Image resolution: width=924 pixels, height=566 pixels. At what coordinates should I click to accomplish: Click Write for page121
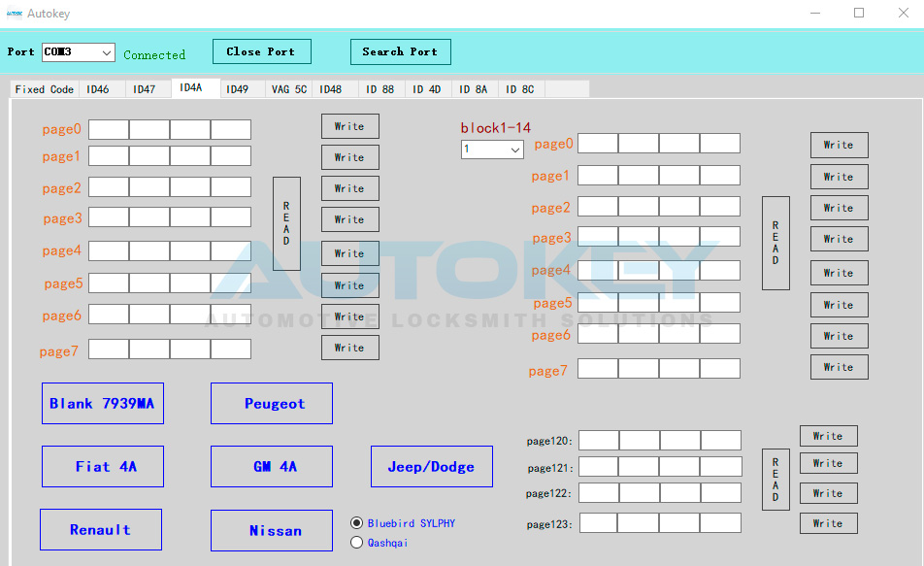click(829, 463)
